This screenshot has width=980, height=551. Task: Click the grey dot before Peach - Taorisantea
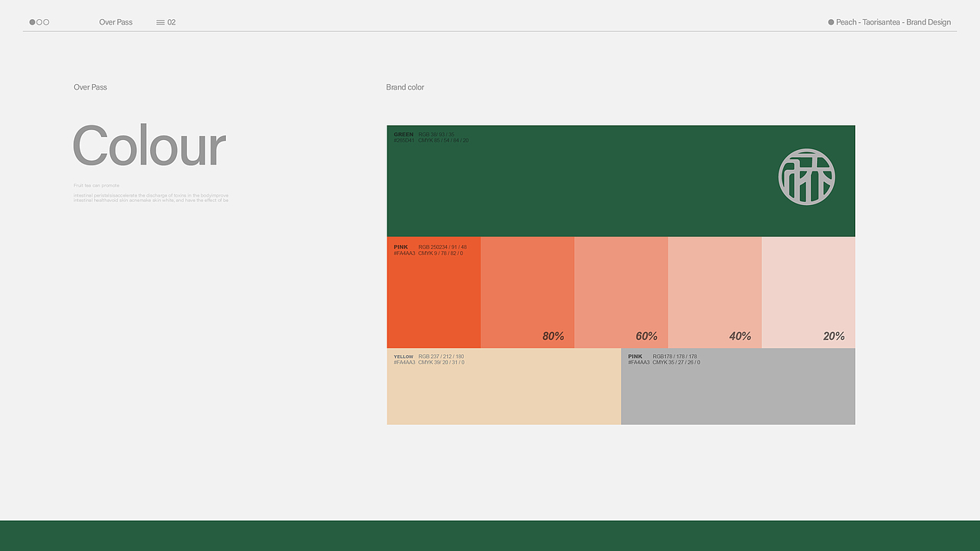[831, 22]
